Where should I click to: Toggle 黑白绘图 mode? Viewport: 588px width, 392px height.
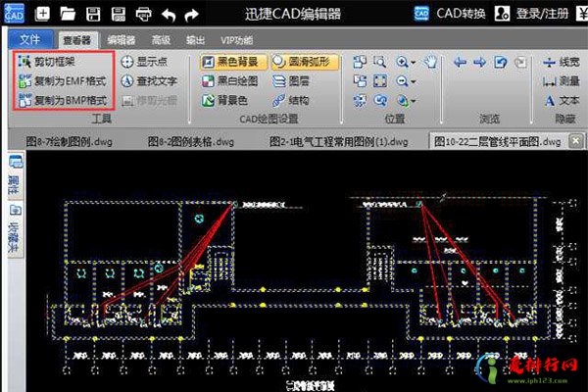[229, 81]
